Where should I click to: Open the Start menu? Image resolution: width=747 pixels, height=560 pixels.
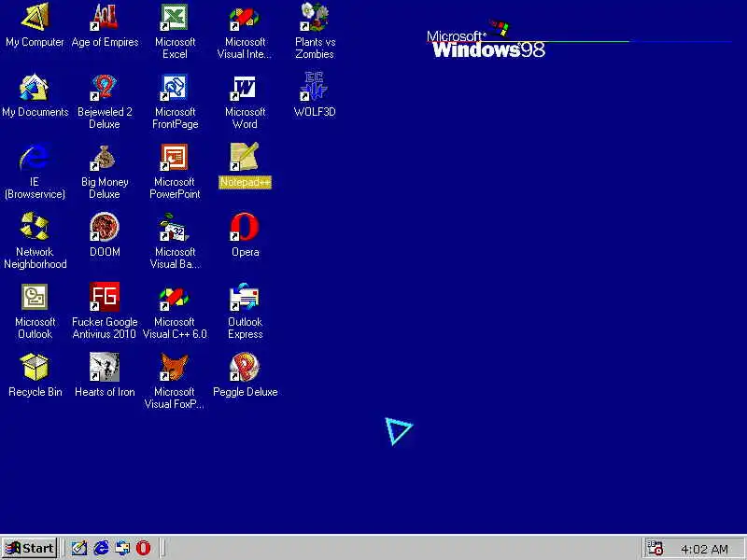[30, 548]
